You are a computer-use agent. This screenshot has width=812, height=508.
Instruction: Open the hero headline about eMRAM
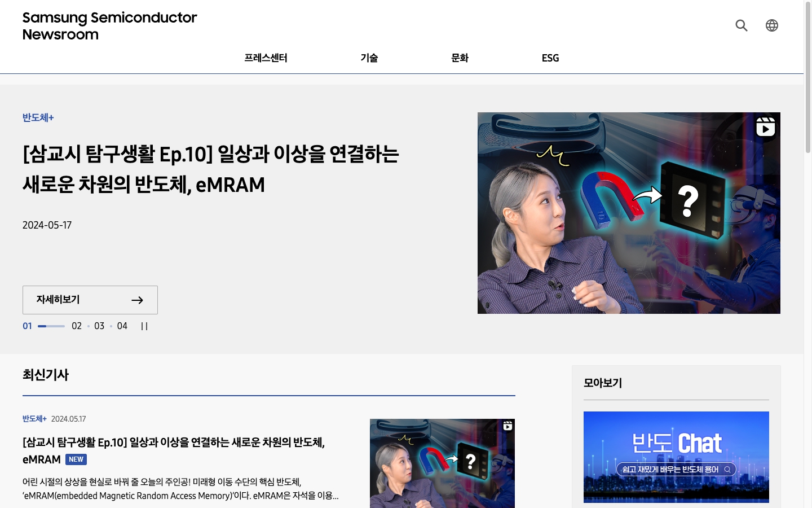click(x=211, y=169)
